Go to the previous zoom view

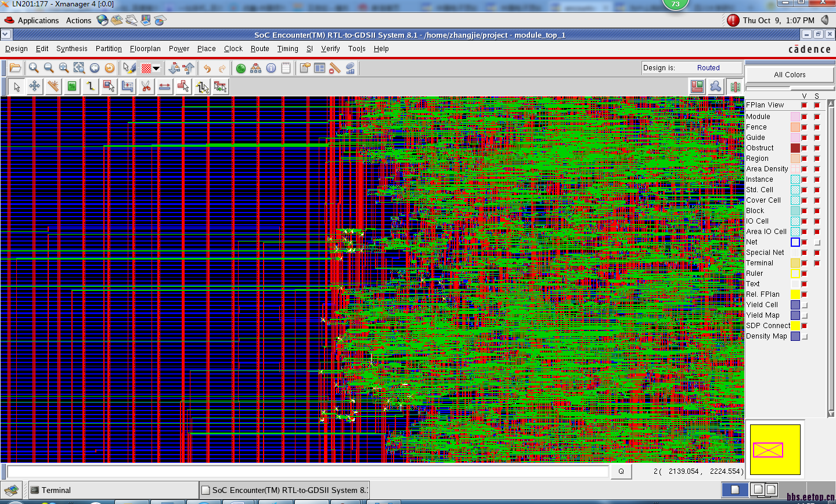click(x=94, y=68)
